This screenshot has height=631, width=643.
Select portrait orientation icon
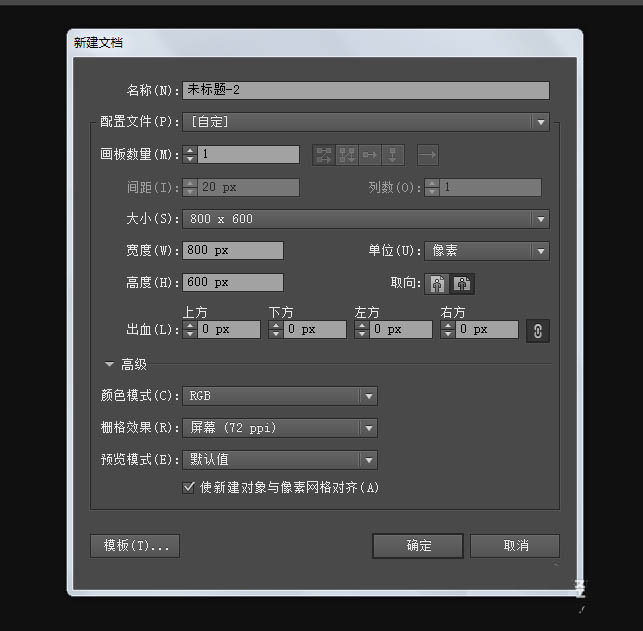(x=437, y=283)
